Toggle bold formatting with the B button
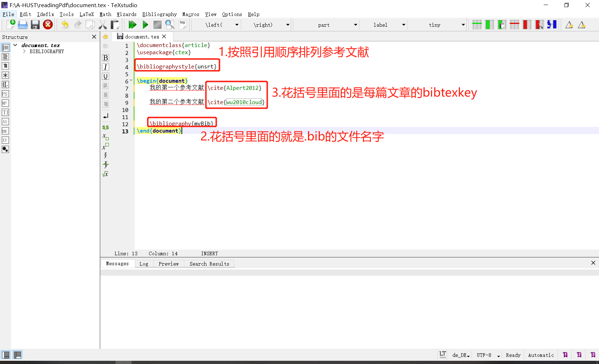Screen dimensions: 599x364 point(105,57)
